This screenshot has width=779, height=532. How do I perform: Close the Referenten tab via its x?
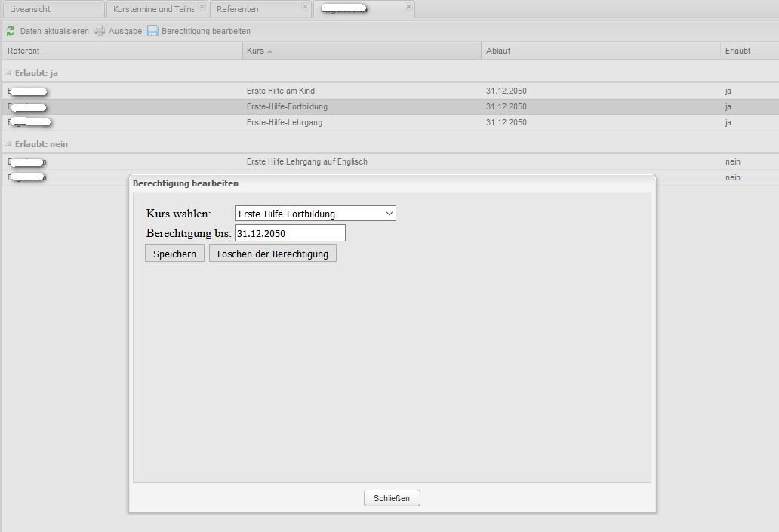[x=305, y=6]
